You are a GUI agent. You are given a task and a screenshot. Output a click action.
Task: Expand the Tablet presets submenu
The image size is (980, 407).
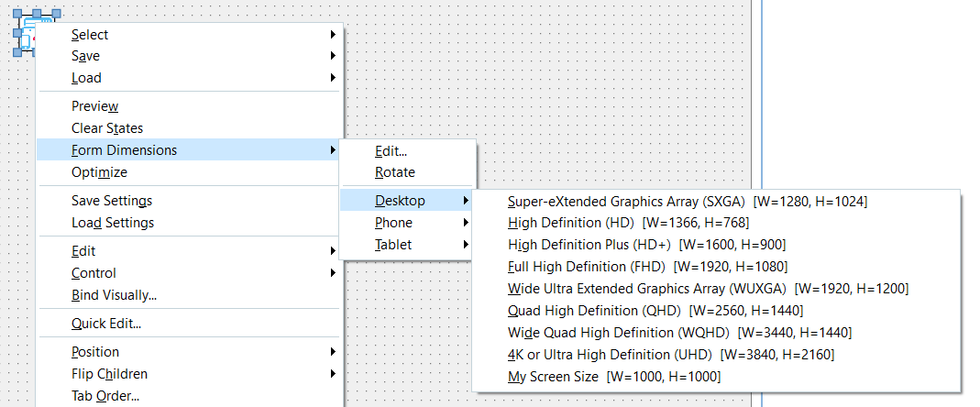pos(407,245)
